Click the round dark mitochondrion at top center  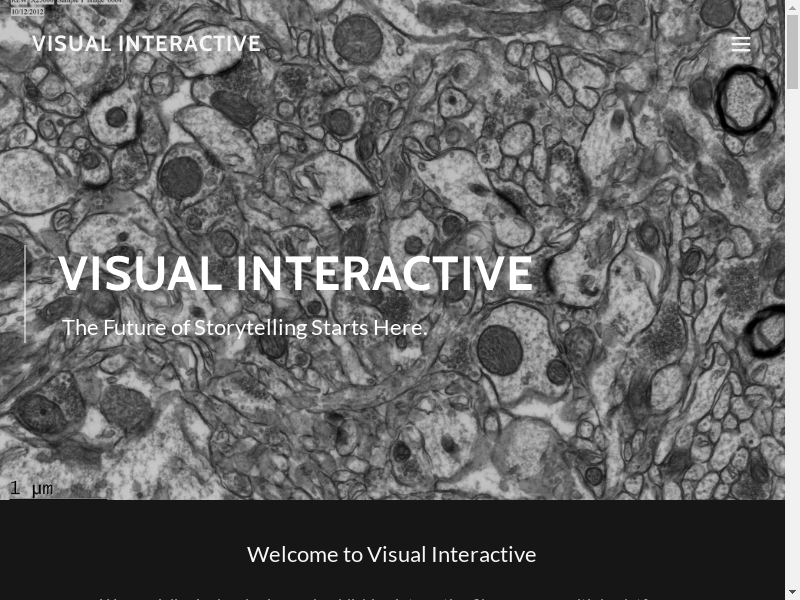click(x=357, y=38)
